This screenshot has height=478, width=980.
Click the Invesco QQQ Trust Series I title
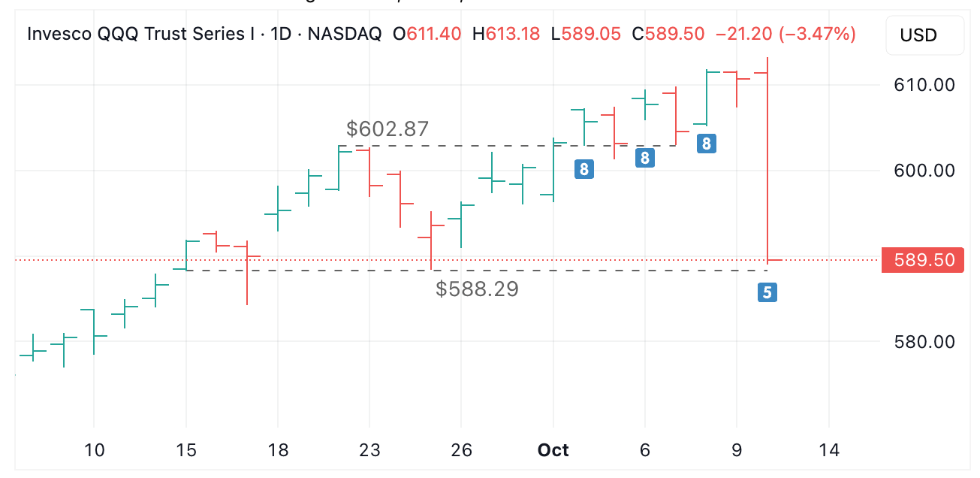pos(140,34)
